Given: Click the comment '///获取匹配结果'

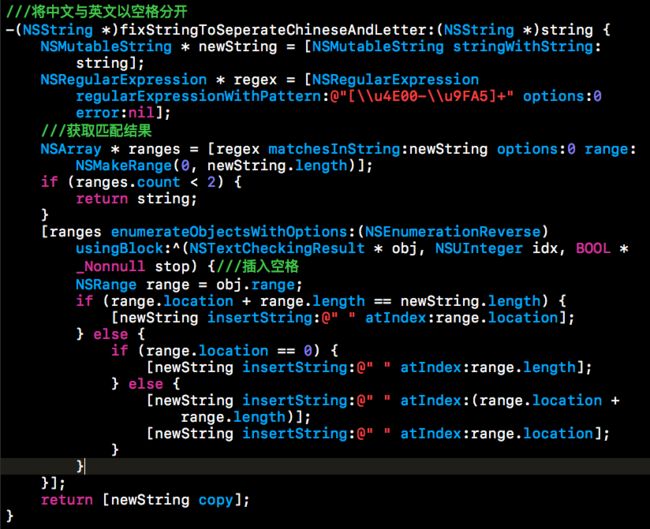Looking at the screenshot, I should 96,131.
